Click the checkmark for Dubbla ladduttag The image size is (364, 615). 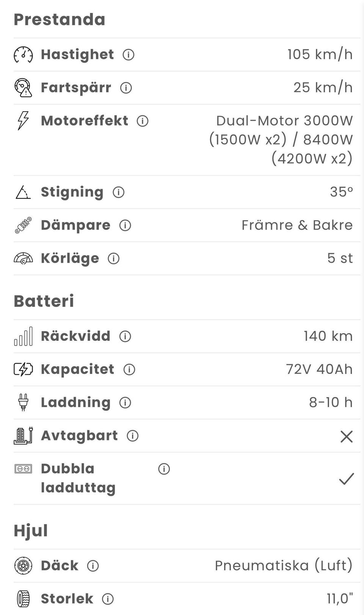(347, 479)
